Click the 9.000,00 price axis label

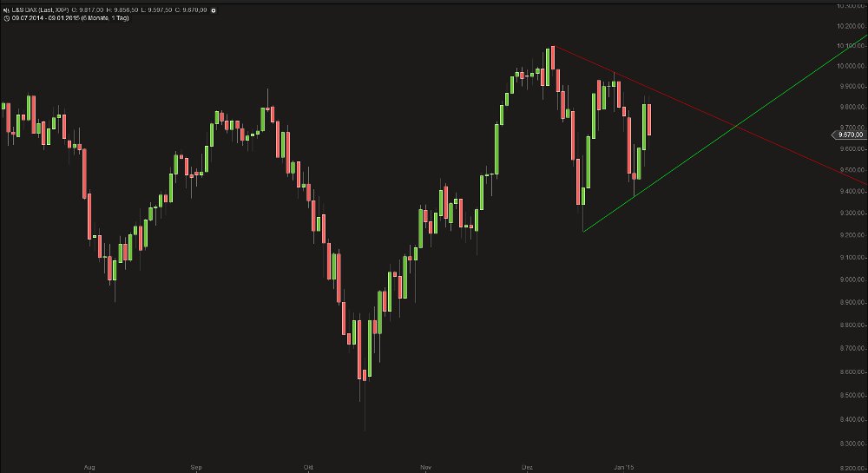click(x=851, y=279)
